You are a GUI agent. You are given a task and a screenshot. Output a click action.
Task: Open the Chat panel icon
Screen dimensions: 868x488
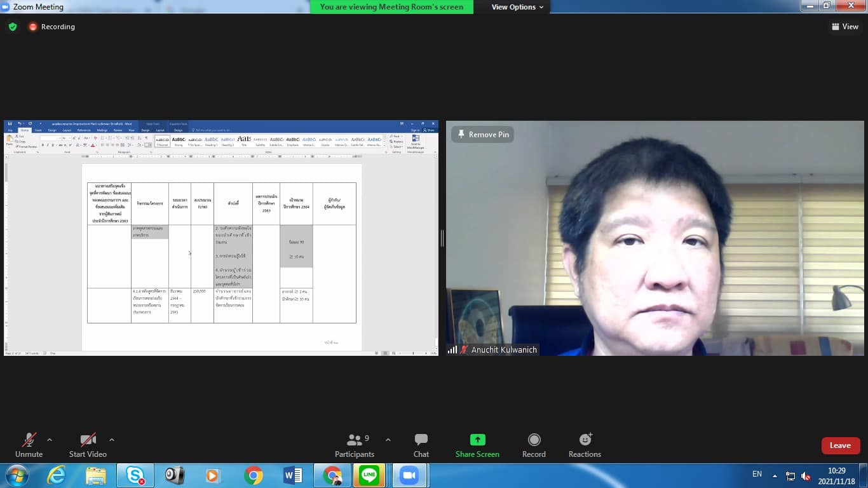[421, 440]
